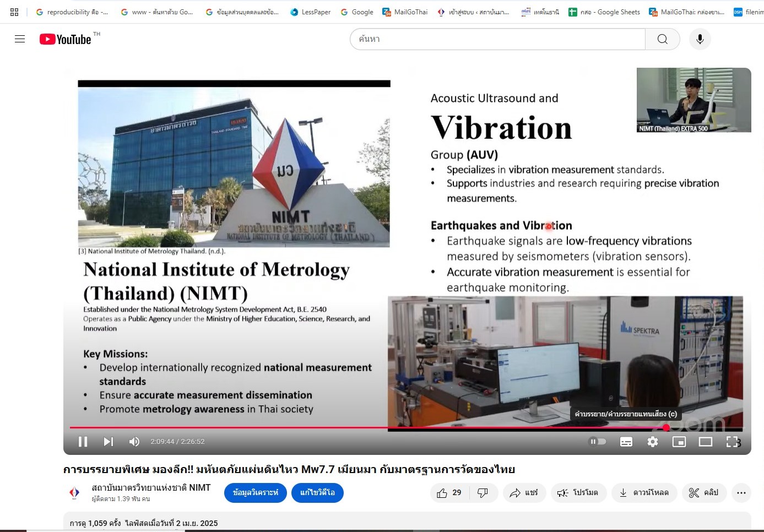Switch to miniplayer mode
764x532 pixels.
[679, 442]
